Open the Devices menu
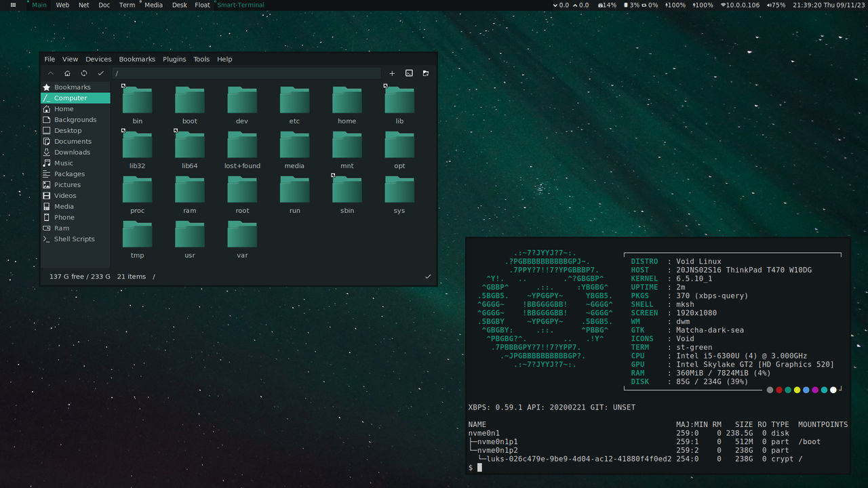 pos(98,59)
